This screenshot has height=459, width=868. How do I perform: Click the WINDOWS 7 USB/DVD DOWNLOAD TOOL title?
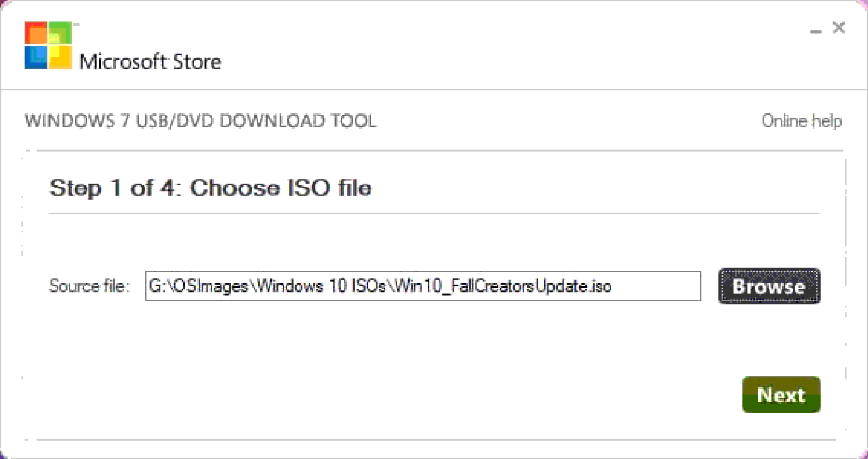(199, 121)
